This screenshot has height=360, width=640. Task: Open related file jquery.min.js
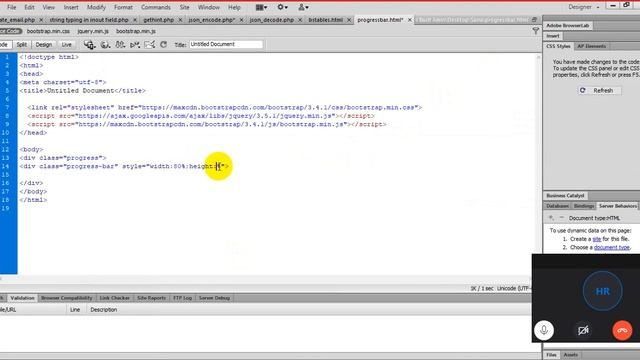[93, 31]
